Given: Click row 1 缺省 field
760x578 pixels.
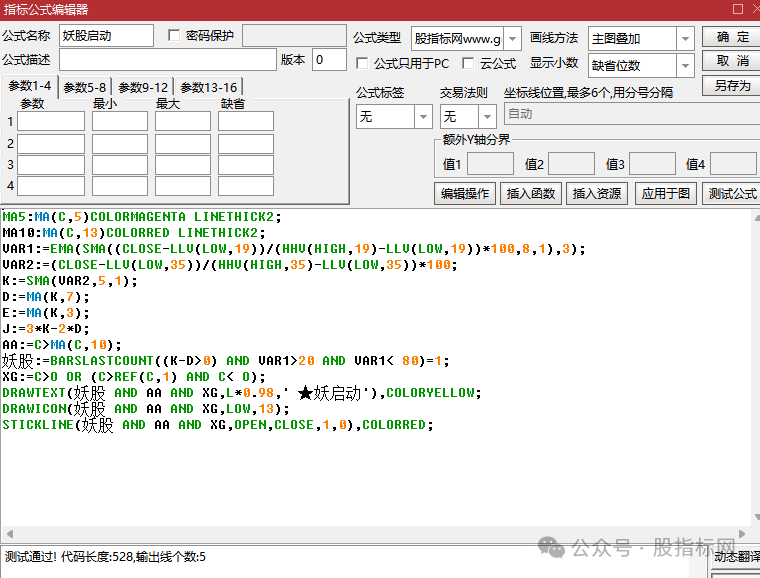Looking at the screenshot, I should [x=246, y=121].
